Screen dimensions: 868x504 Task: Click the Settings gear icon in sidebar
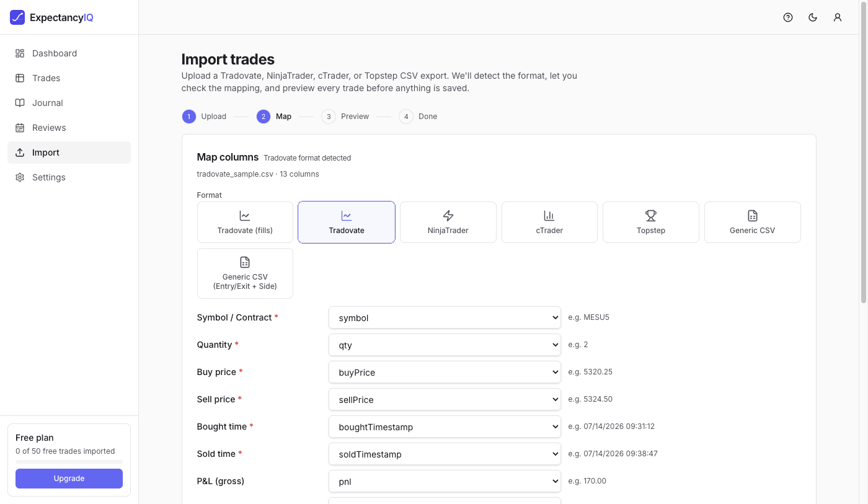[x=20, y=177]
